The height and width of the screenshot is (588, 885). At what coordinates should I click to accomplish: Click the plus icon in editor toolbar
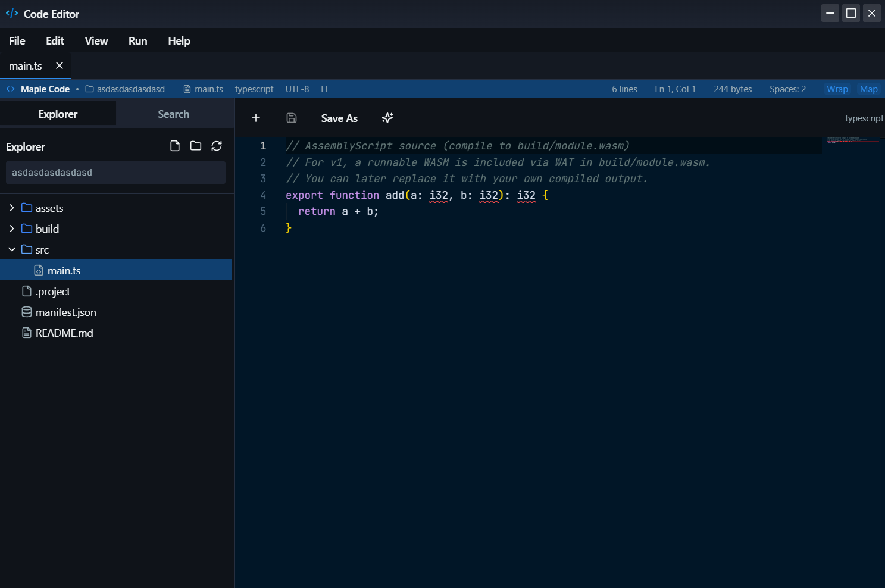coord(256,118)
